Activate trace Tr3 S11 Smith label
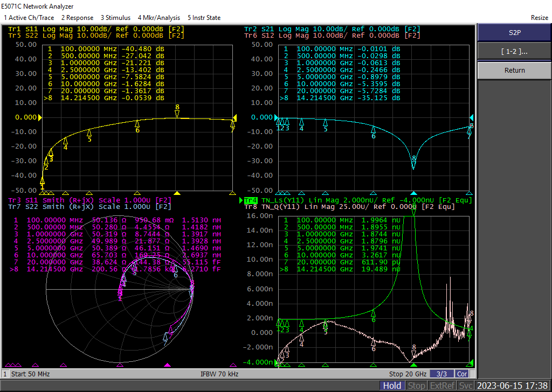The image size is (552, 392). pos(90,200)
